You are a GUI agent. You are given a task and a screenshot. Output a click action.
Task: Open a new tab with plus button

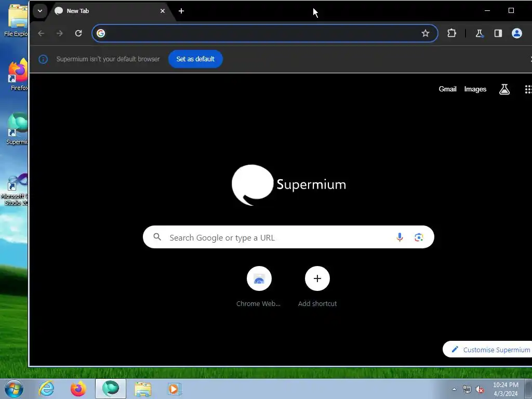tap(181, 11)
